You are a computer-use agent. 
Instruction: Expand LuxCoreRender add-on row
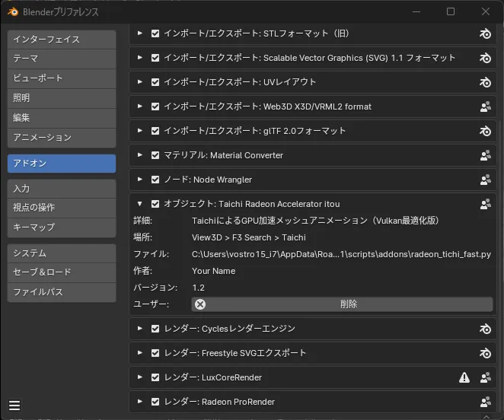[x=140, y=377]
